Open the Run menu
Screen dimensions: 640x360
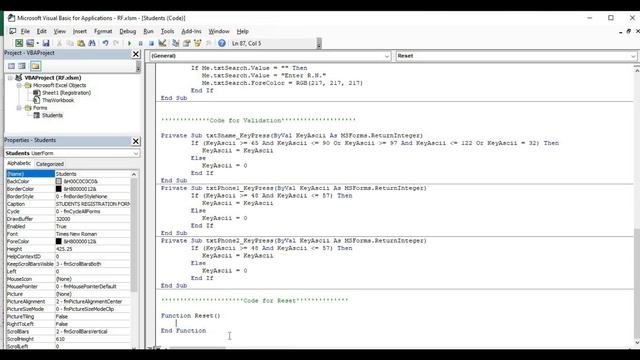tap(149, 31)
